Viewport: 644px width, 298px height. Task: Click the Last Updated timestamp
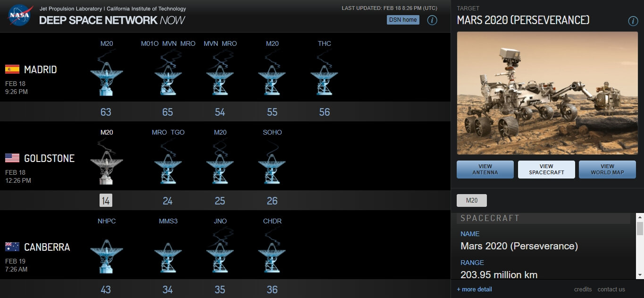389,8
